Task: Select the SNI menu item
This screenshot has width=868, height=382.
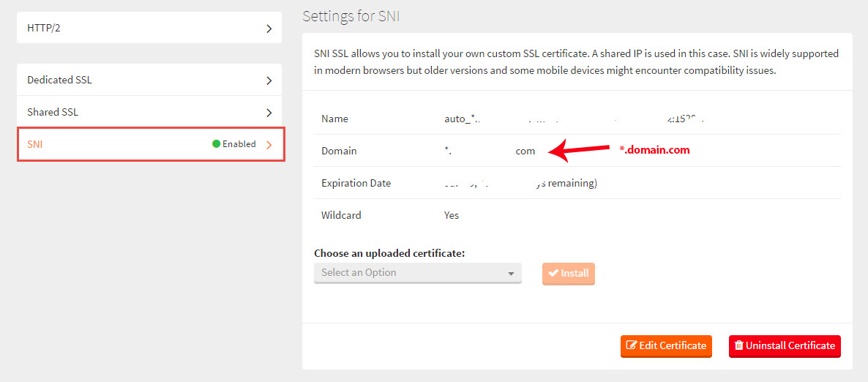Action: pos(151,144)
